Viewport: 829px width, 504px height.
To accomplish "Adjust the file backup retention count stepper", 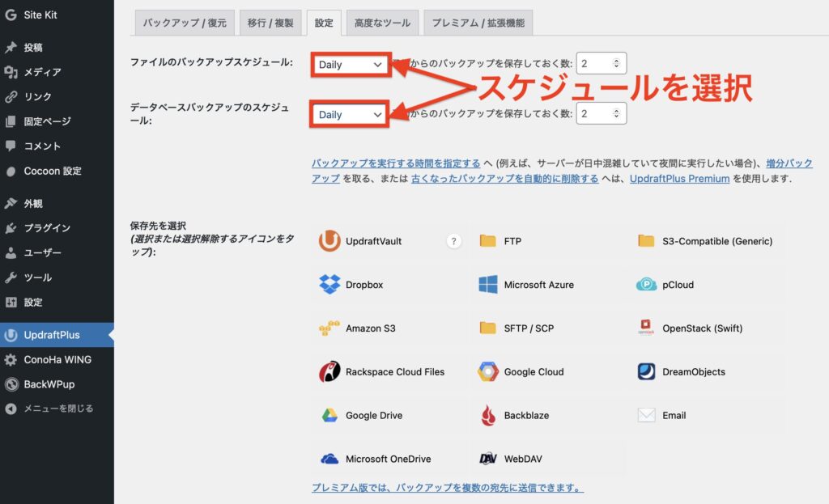I will 616,64.
